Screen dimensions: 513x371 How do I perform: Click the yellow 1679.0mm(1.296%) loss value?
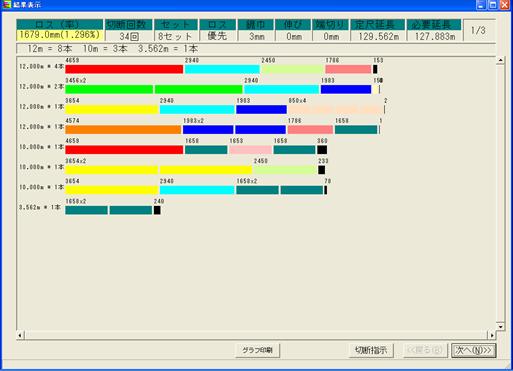pyautogui.click(x=60, y=35)
